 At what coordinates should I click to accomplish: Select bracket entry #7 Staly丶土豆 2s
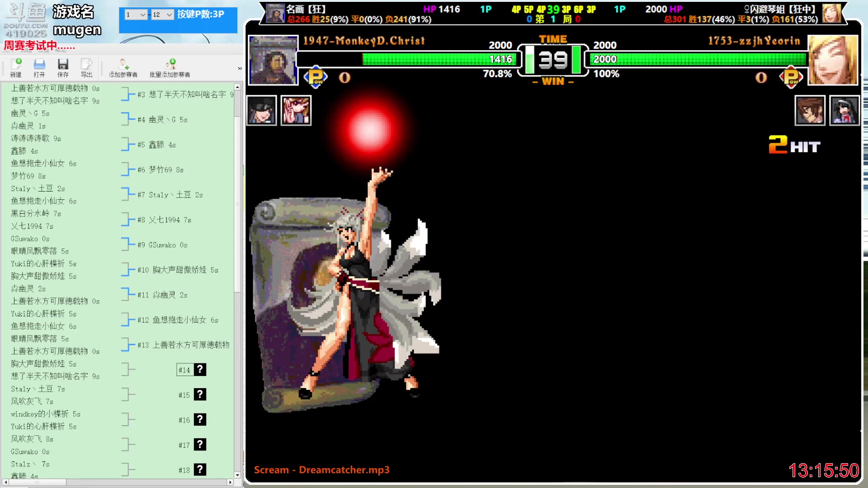(170, 195)
